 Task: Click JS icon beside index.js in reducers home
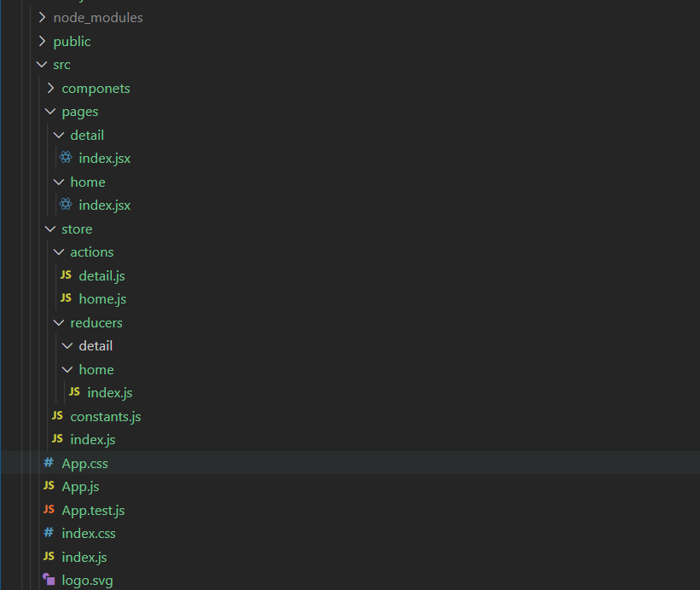(74, 392)
